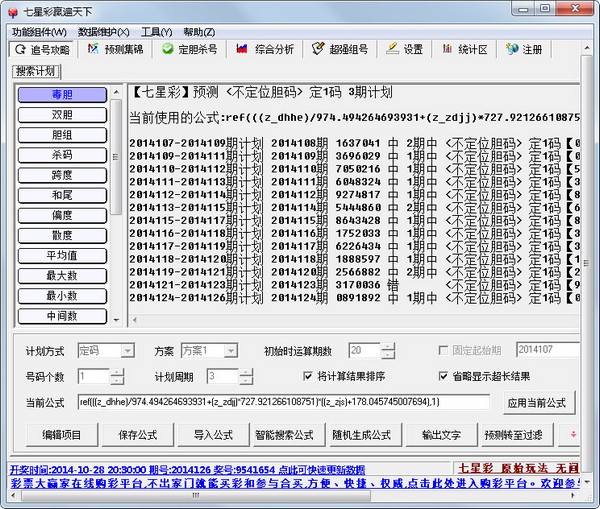600x509 pixels.
Task: Select the 杀码 plan type
Action: pos(62,155)
